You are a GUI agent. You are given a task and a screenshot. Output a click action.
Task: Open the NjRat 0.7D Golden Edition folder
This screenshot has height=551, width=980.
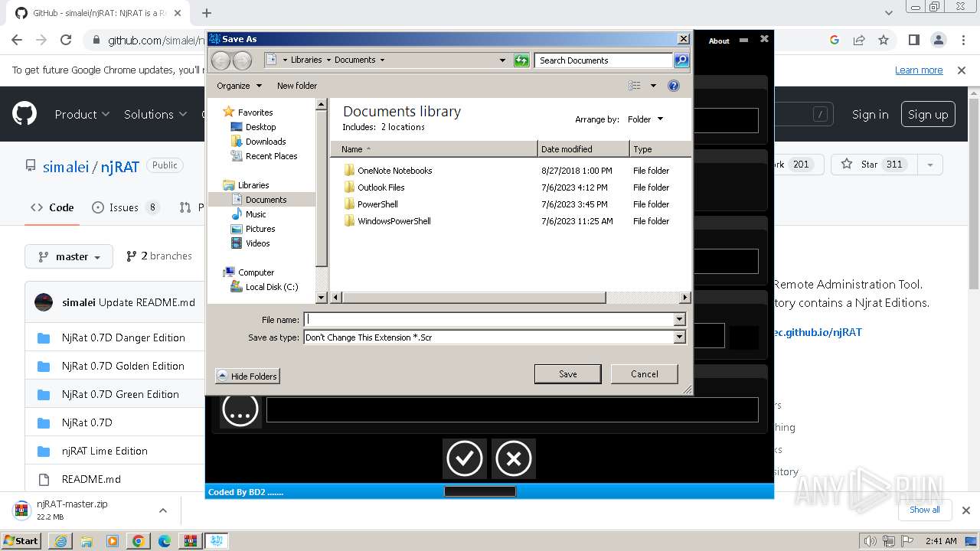point(122,366)
